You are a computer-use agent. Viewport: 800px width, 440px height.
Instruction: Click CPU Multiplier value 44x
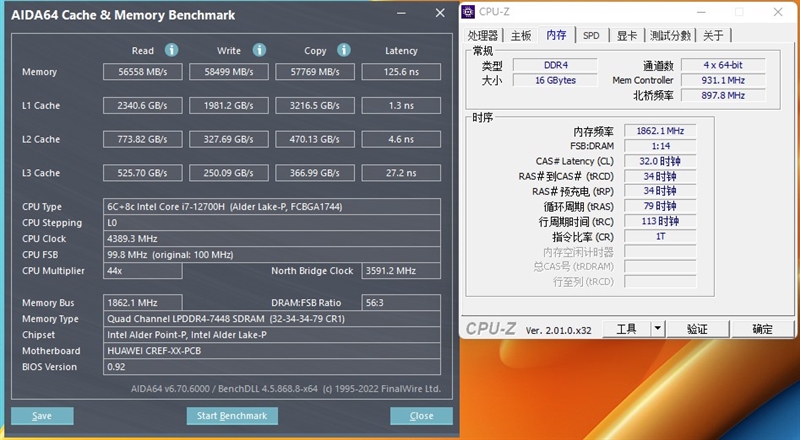pos(143,271)
